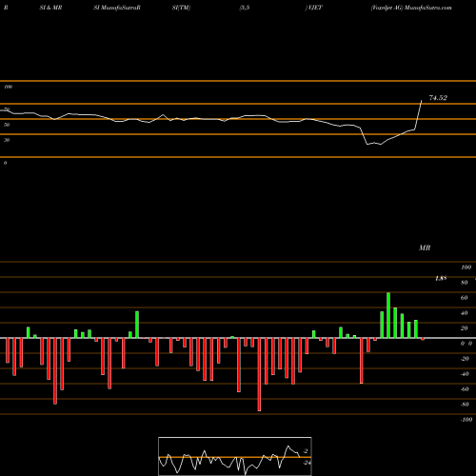Click the -2 label in mini chart
476x476 pixels.
click(x=306, y=451)
